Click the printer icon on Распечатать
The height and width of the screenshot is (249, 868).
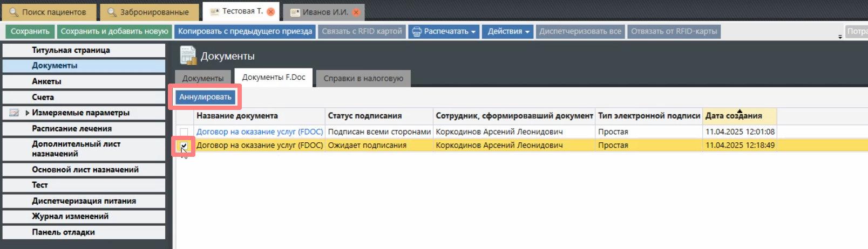(417, 32)
